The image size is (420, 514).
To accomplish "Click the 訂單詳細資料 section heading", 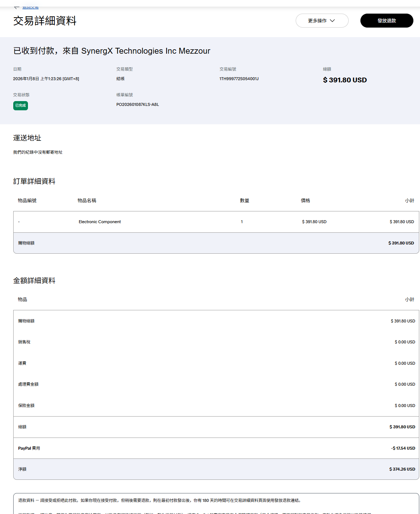I will (x=34, y=181).
